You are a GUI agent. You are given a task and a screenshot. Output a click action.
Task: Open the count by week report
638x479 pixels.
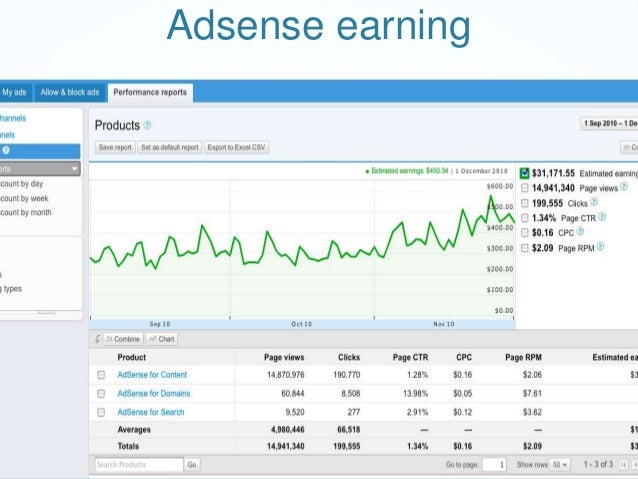coord(24,198)
